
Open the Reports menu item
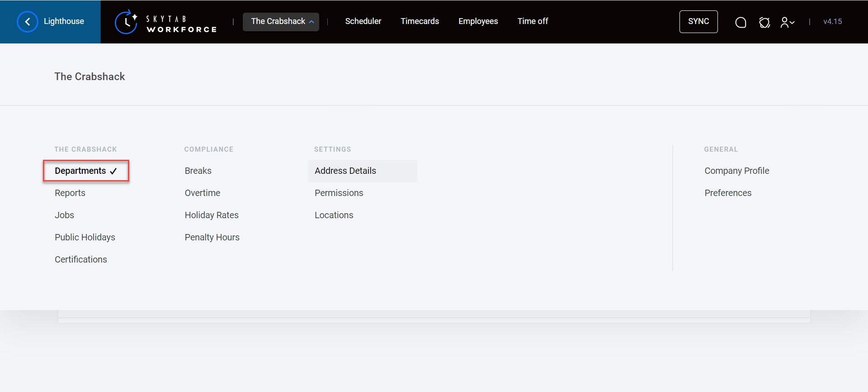(x=70, y=193)
